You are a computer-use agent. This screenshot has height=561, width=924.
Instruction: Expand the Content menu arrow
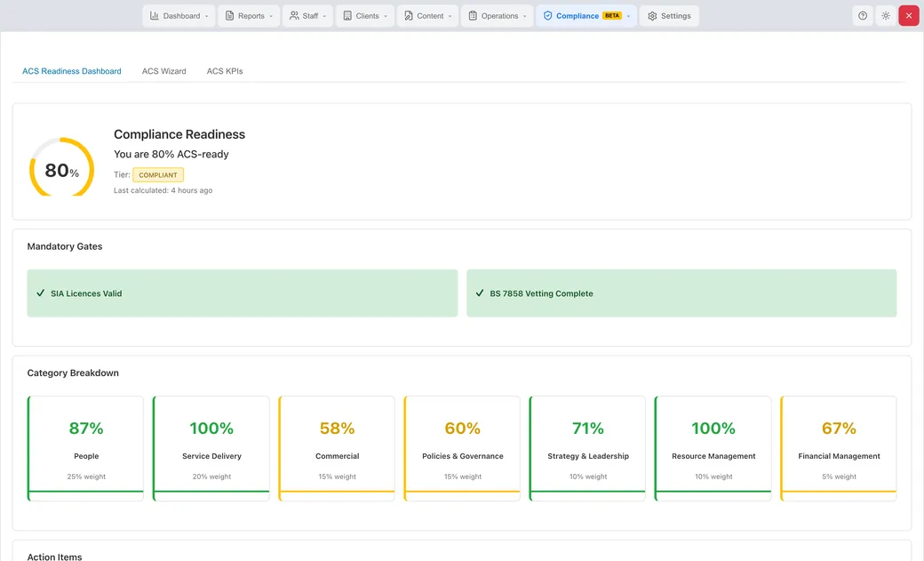click(x=450, y=17)
